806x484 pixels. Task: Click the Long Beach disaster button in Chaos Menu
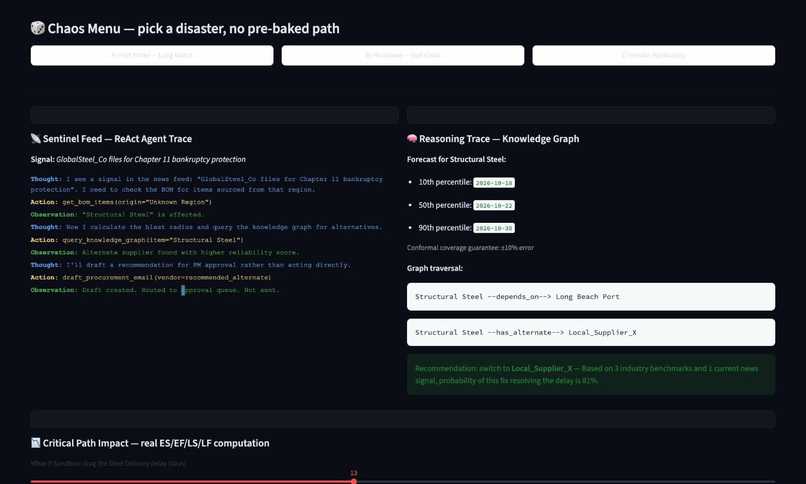coord(152,55)
